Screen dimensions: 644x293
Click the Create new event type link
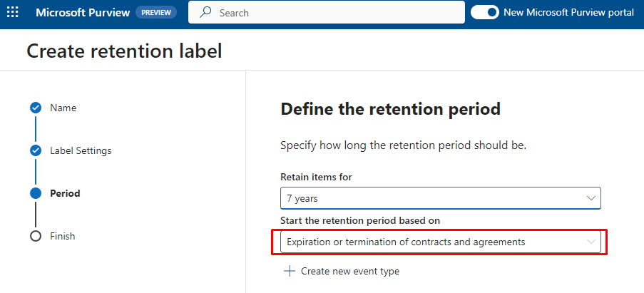pyautogui.click(x=349, y=271)
